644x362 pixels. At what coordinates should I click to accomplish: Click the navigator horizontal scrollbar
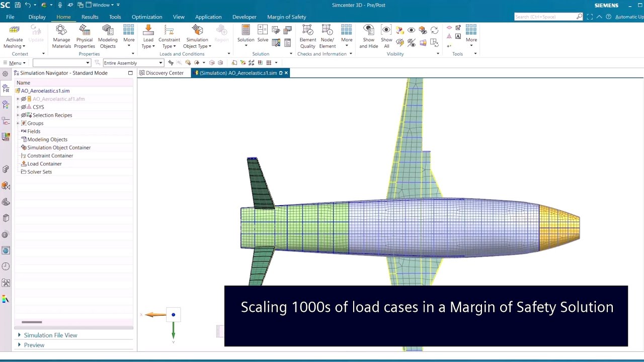[x=32, y=322]
